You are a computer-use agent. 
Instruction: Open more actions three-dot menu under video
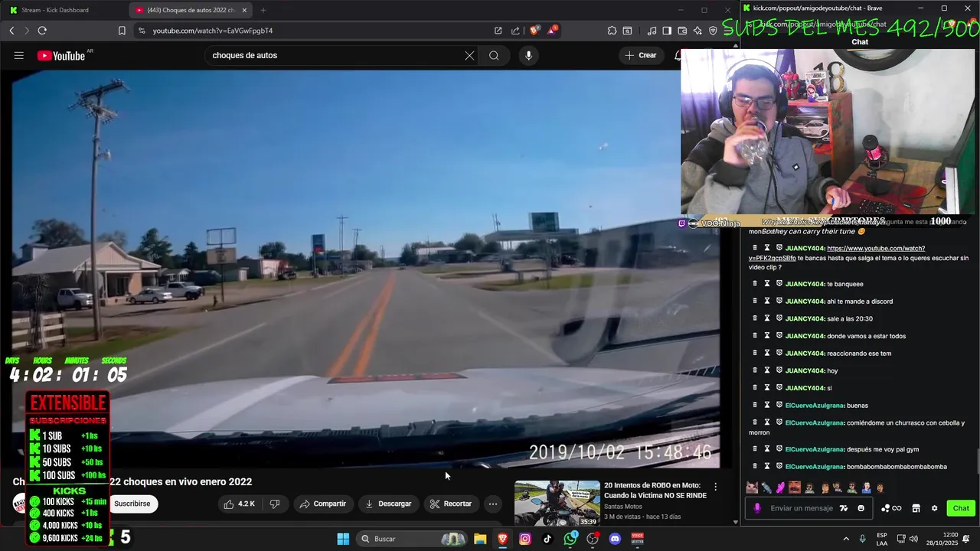point(493,504)
